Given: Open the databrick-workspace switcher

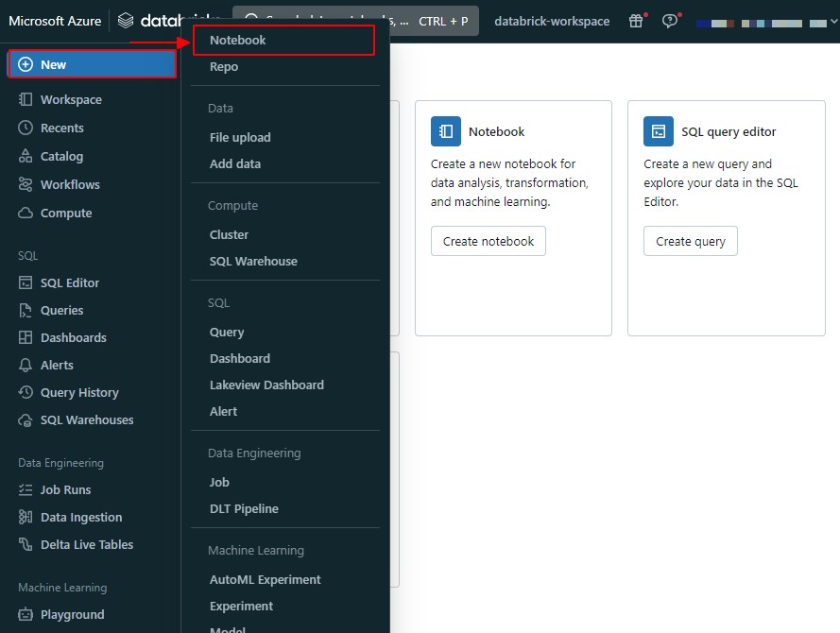Looking at the screenshot, I should tap(552, 21).
